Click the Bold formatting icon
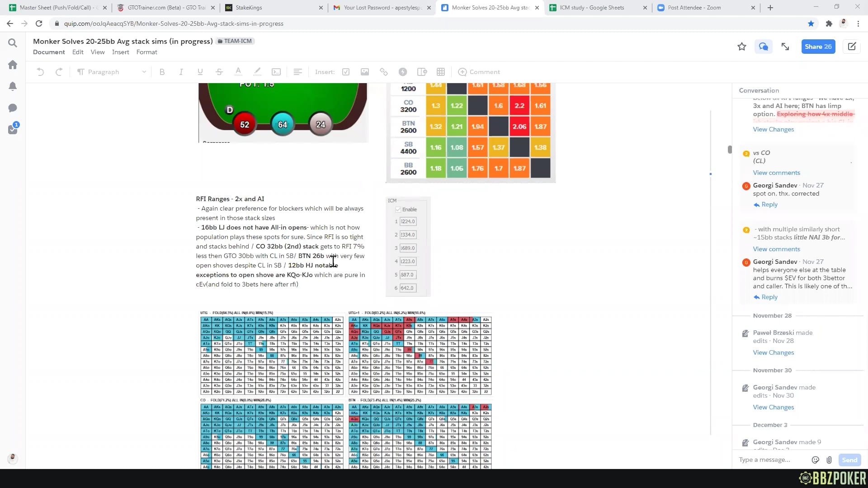This screenshot has height=488, width=868. tap(162, 72)
